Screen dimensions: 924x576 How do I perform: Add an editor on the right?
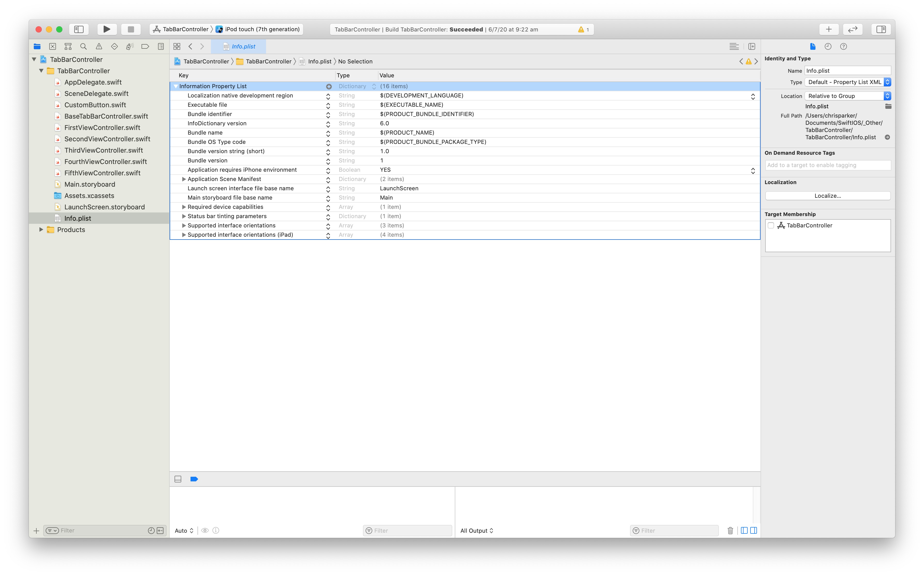752,46
